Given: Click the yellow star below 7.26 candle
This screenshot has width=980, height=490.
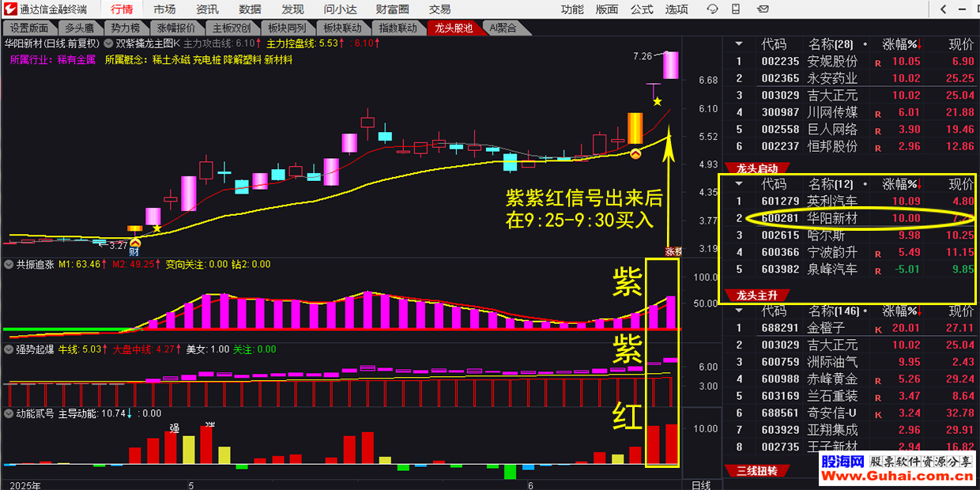Looking at the screenshot, I should (657, 101).
